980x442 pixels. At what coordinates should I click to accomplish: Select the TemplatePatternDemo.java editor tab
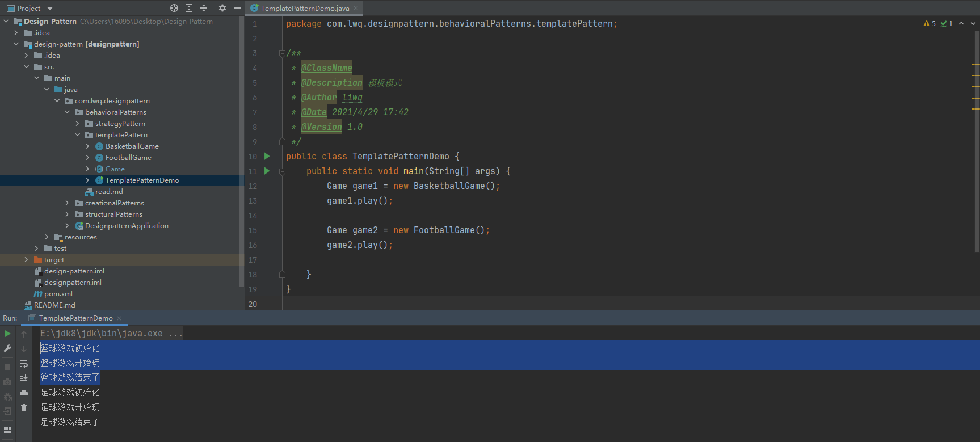(x=305, y=8)
